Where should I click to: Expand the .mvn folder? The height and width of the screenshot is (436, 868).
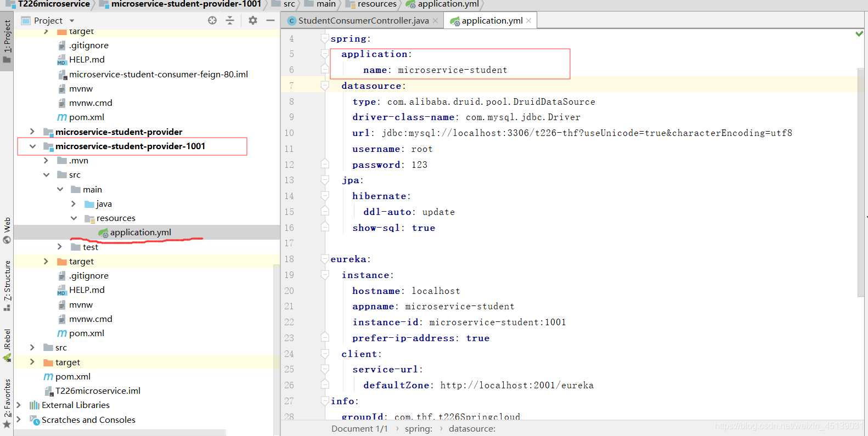[46, 160]
